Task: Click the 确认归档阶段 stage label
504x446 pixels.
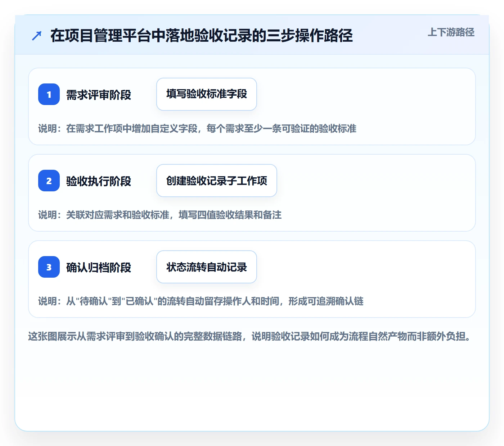Action: 99,268
